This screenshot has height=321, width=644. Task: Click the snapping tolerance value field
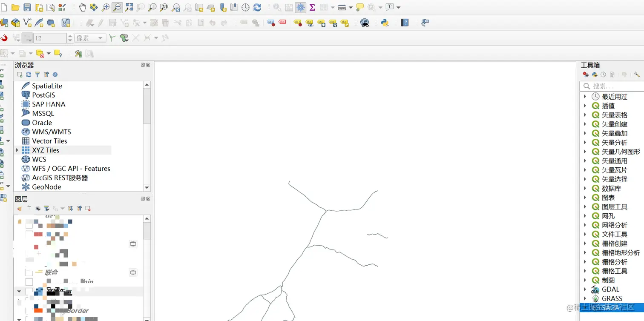click(50, 38)
